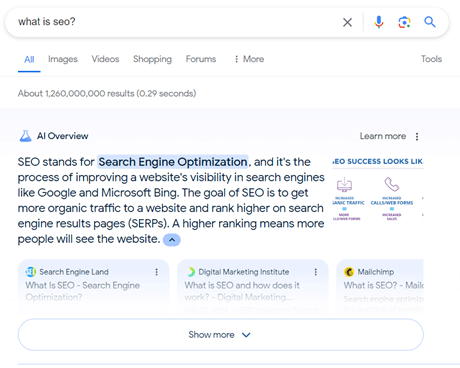
Task: Click the highlighted 'Search Engine Optimization' text
Action: click(173, 162)
